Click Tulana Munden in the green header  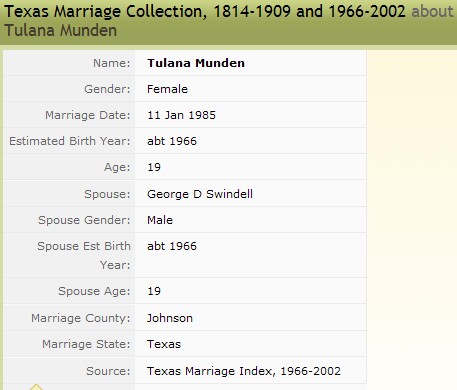(61, 30)
